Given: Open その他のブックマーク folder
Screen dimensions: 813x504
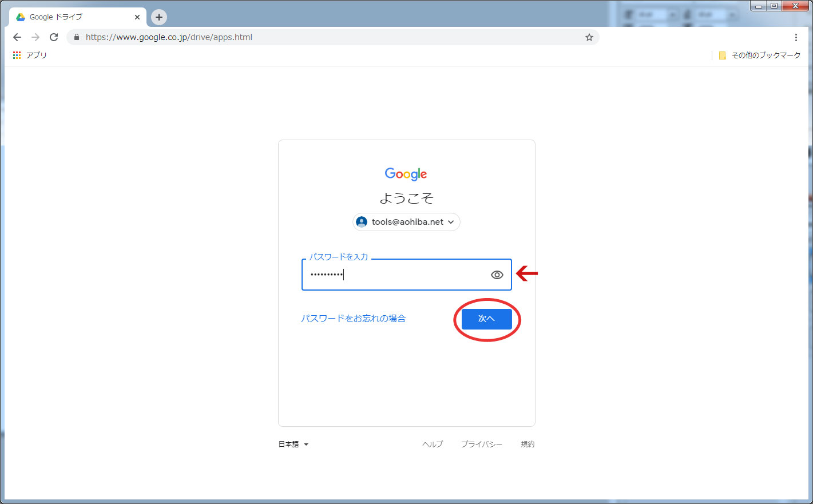Looking at the screenshot, I should [x=760, y=55].
